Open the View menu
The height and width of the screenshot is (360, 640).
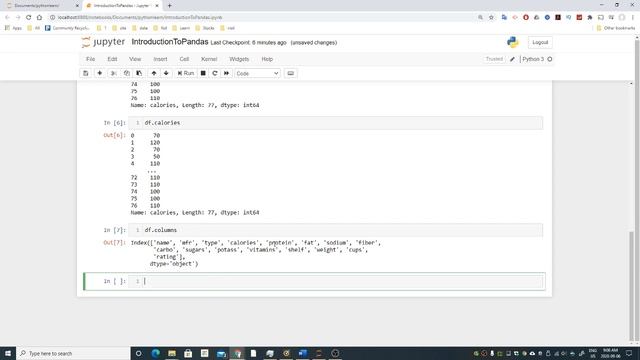(135, 59)
